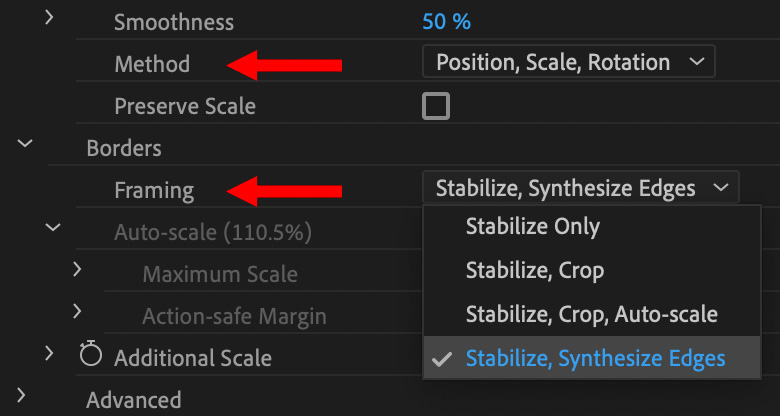The image size is (780, 416).
Task: Expand the Action-safe Margin property
Action: [x=77, y=312]
